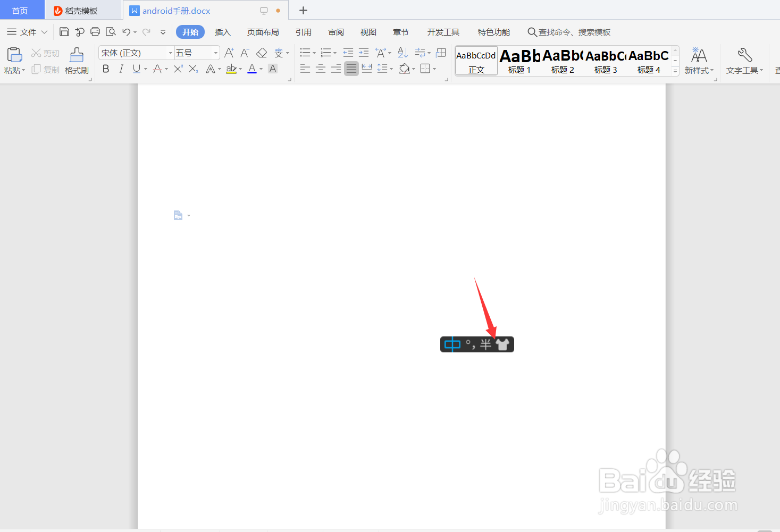Open the 文件 menu
Screen dimensions: 780x532
tap(27, 32)
